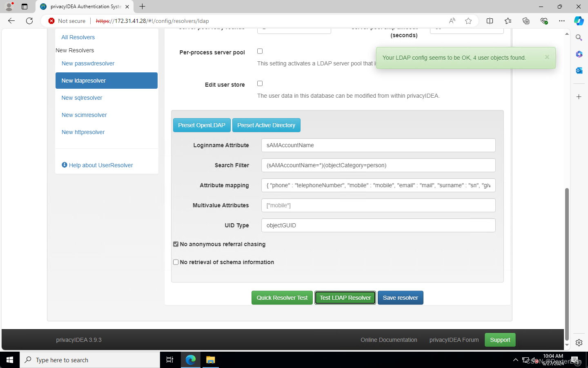Open the Windows Start menu
588x368 pixels.
pos(10,360)
